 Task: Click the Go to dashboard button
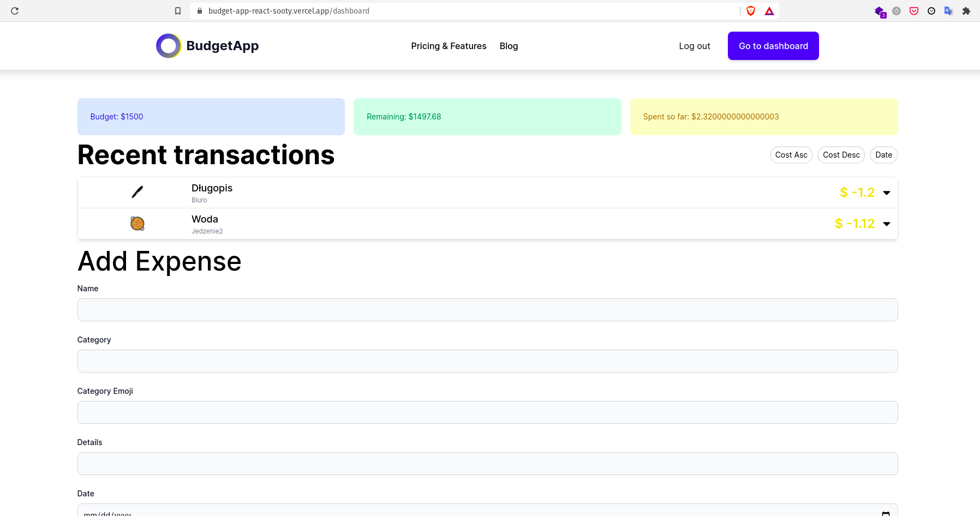773,46
